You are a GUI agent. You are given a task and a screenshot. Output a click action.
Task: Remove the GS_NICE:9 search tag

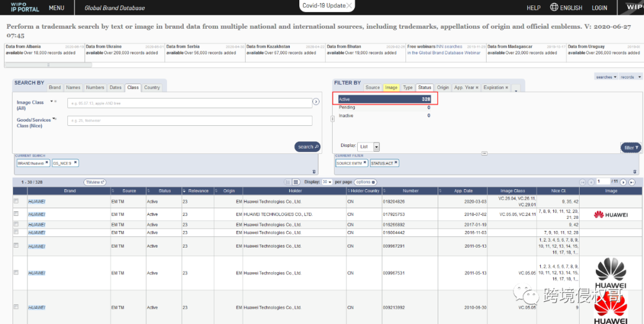[x=75, y=162]
